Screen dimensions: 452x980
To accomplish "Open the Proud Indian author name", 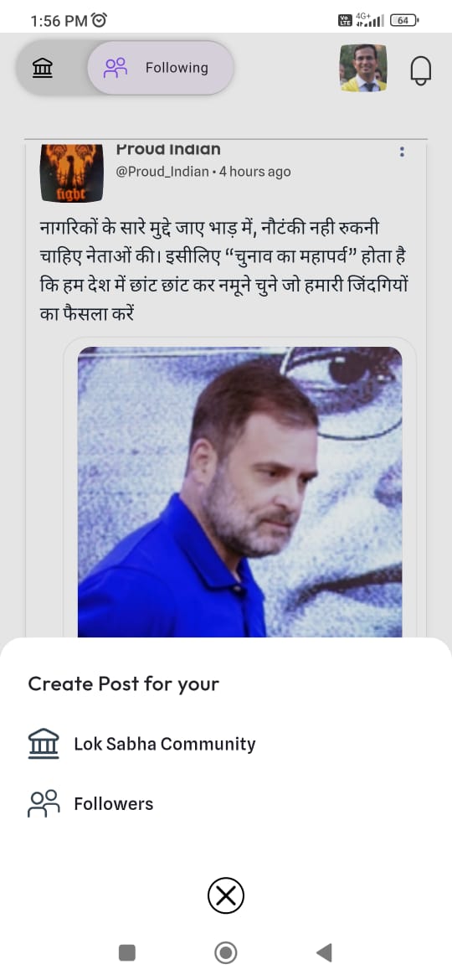I will [x=168, y=150].
